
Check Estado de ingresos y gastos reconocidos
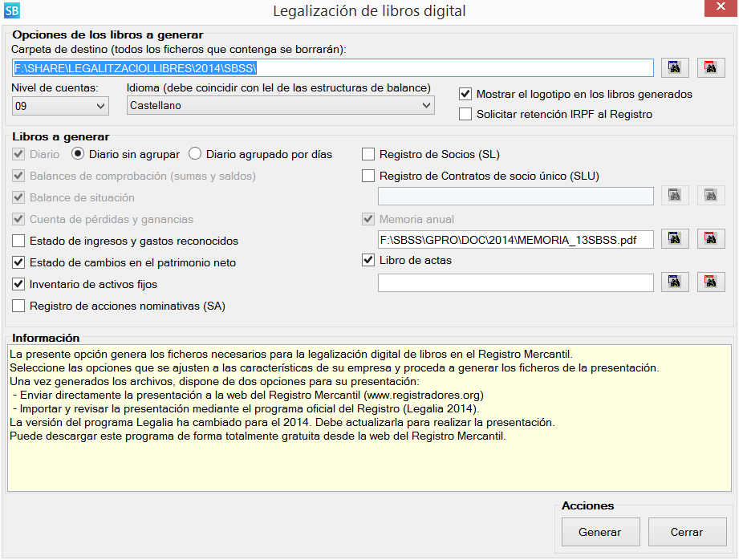pyautogui.click(x=18, y=241)
